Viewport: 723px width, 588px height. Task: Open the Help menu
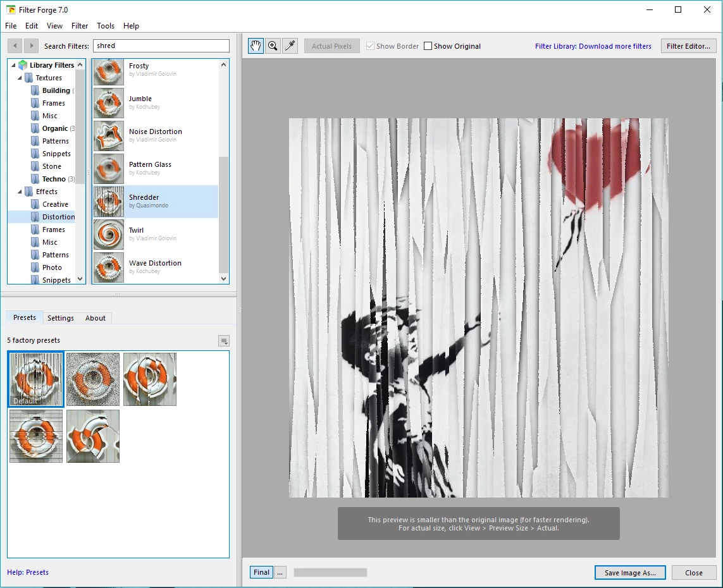pyautogui.click(x=131, y=26)
